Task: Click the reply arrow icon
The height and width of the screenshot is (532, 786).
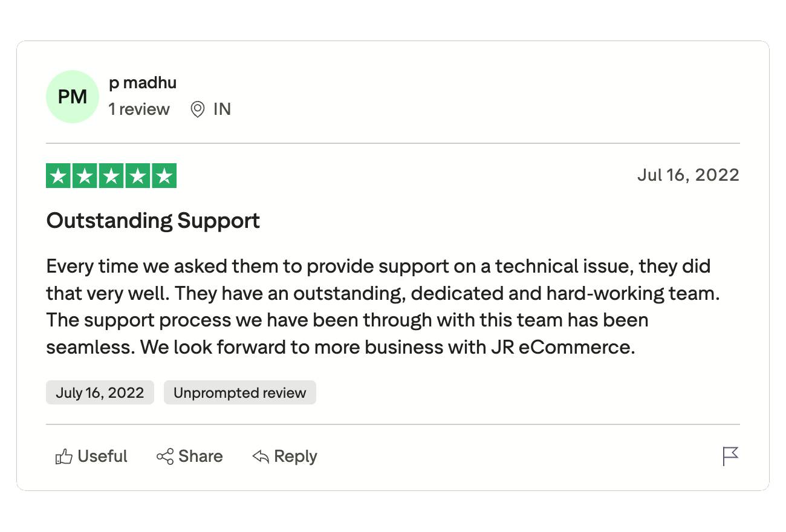Action: [x=261, y=456]
